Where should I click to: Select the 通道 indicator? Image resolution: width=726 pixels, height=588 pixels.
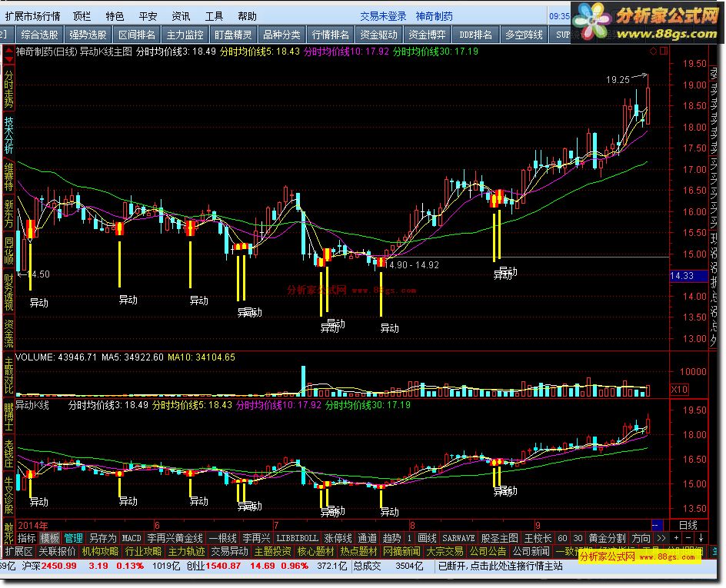coord(368,538)
